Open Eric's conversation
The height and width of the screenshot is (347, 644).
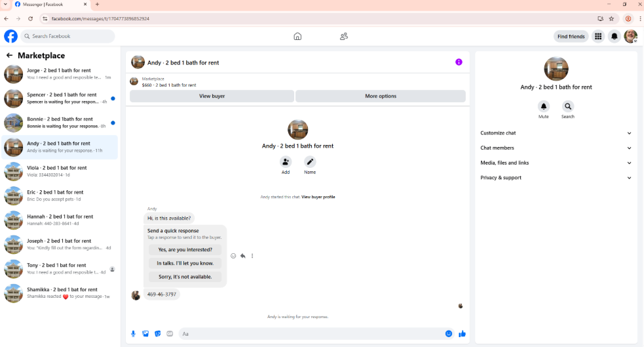click(60, 195)
